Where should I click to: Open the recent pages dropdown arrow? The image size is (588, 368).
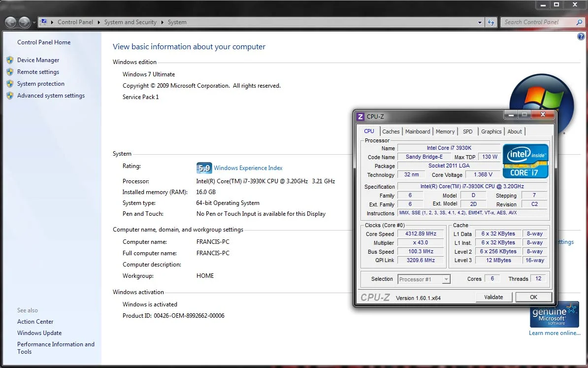click(x=34, y=23)
